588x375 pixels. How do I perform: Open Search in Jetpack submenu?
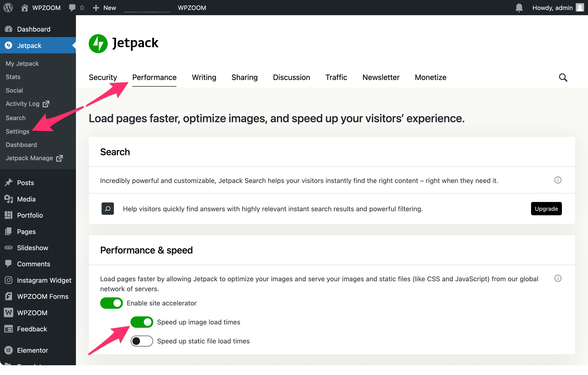16,118
